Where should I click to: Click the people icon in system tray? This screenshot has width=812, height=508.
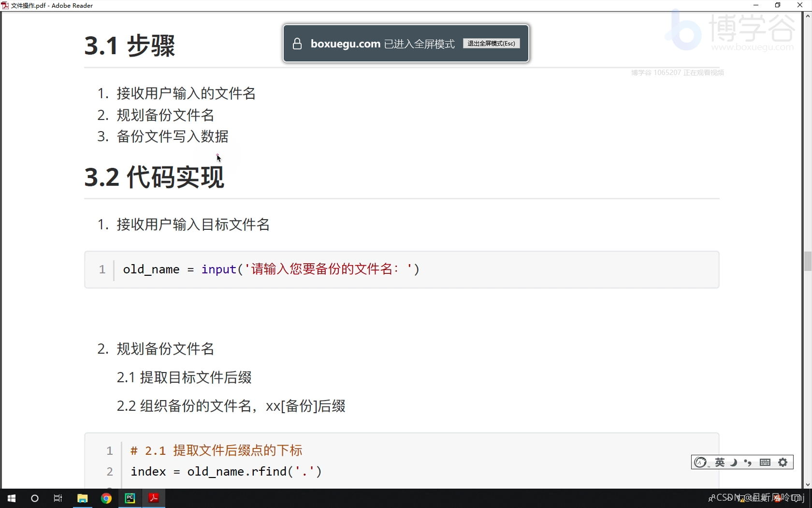click(711, 498)
